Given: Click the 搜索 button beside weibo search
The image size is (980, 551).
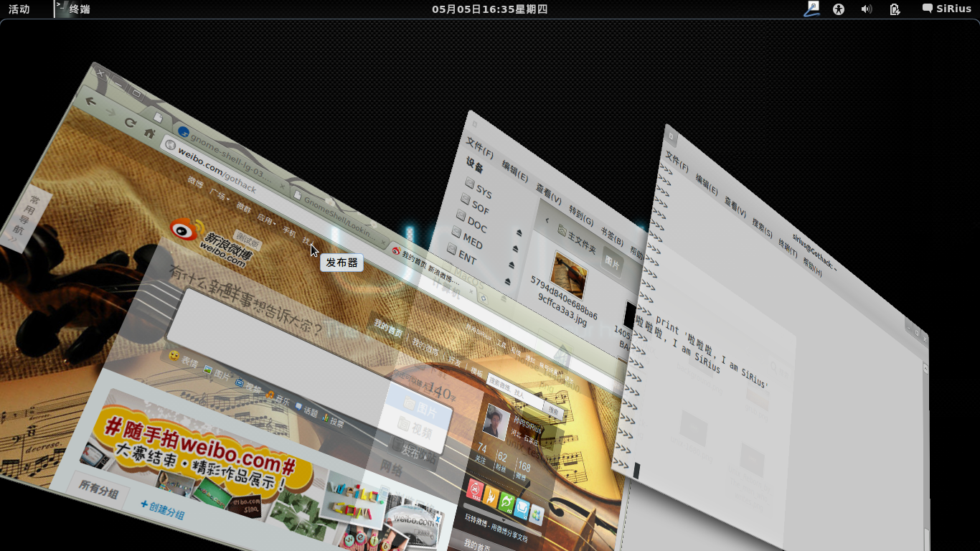Looking at the screenshot, I should point(553,410).
